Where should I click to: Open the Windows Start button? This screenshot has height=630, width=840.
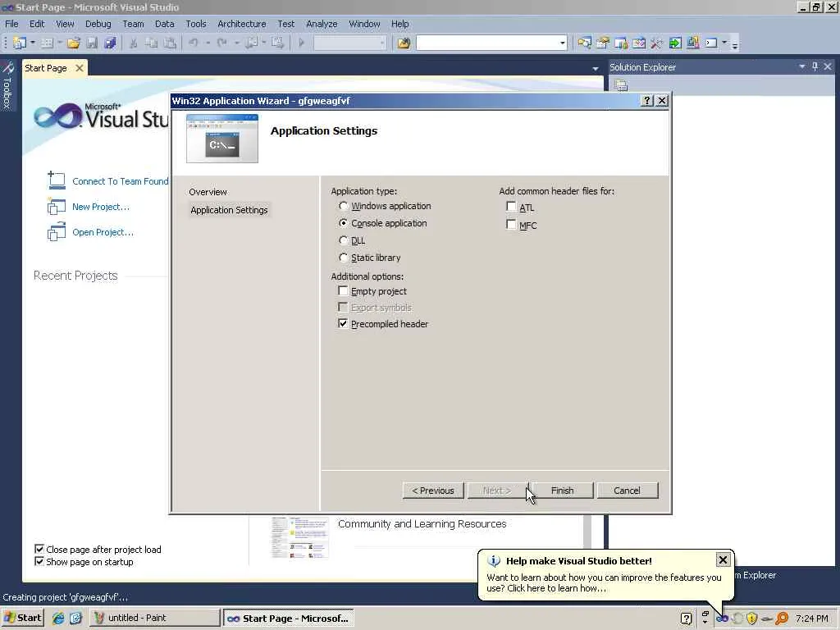click(x=22, y=618)
